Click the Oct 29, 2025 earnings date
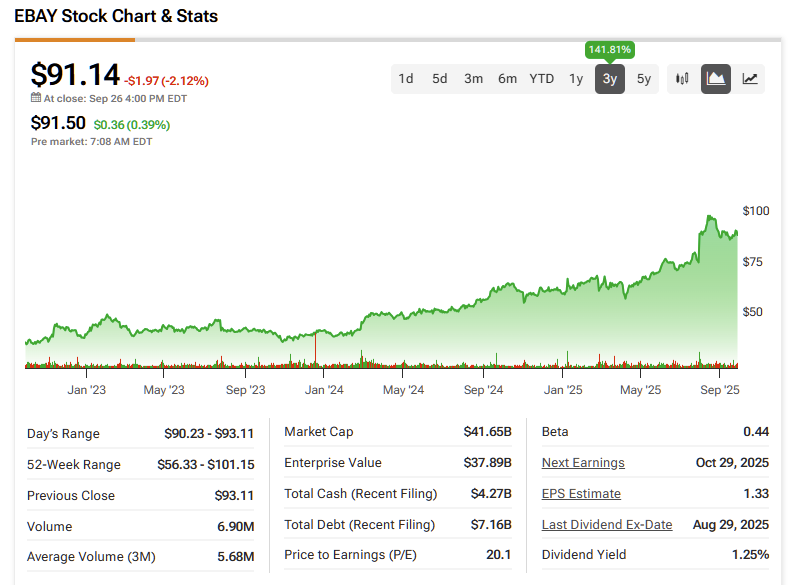 [732, 462]
